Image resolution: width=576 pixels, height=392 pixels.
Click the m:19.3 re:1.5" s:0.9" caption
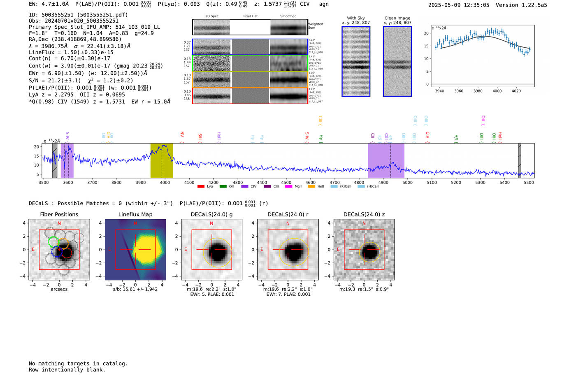364,289
